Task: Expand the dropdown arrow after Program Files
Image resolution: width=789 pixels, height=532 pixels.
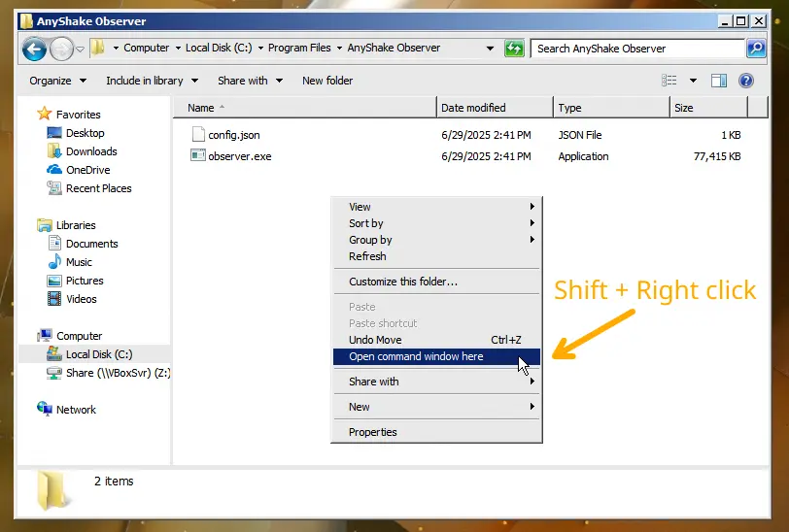Action: pos(339,49)
